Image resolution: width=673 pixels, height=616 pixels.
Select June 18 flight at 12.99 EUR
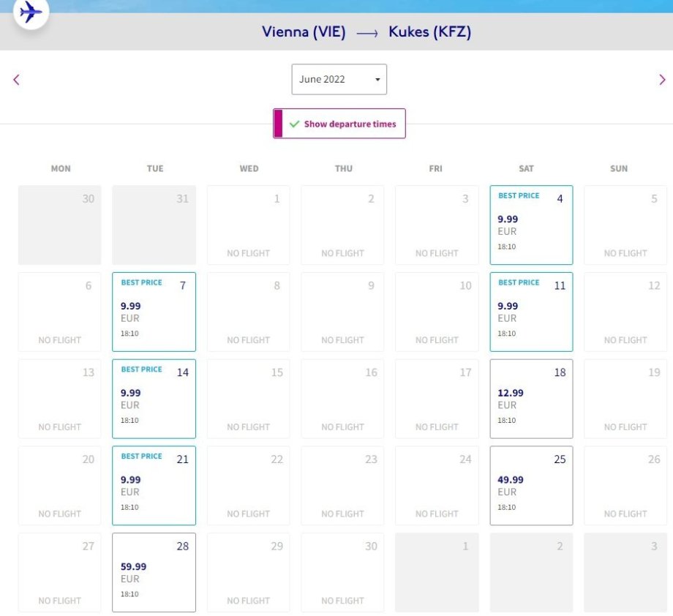[x=531, y=399]
